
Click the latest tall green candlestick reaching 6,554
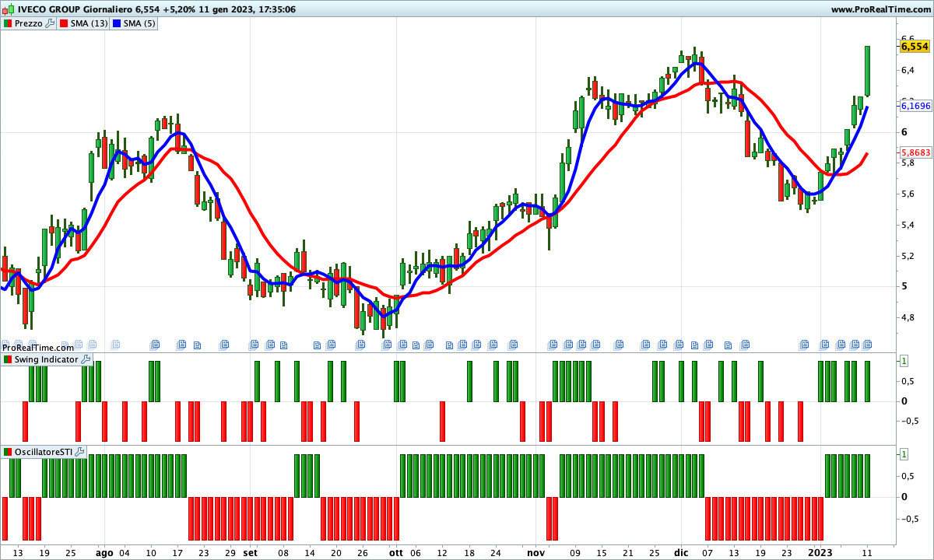[x=867, y=71]
